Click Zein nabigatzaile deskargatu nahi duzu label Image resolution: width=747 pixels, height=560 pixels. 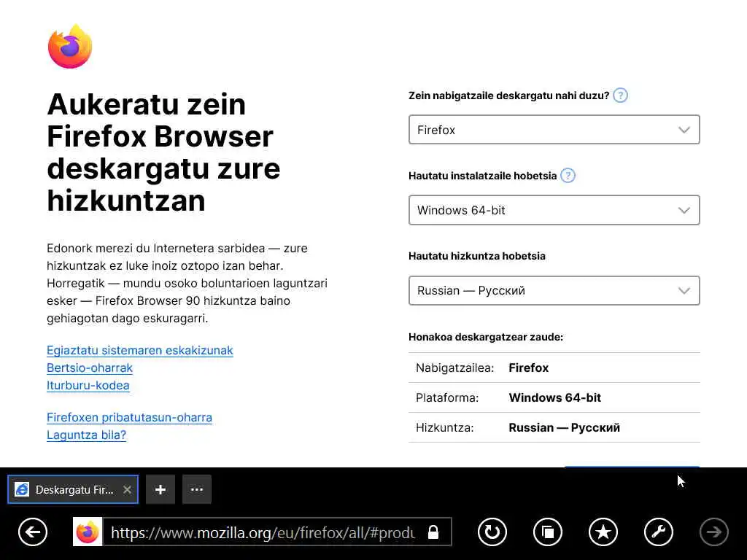508,96
